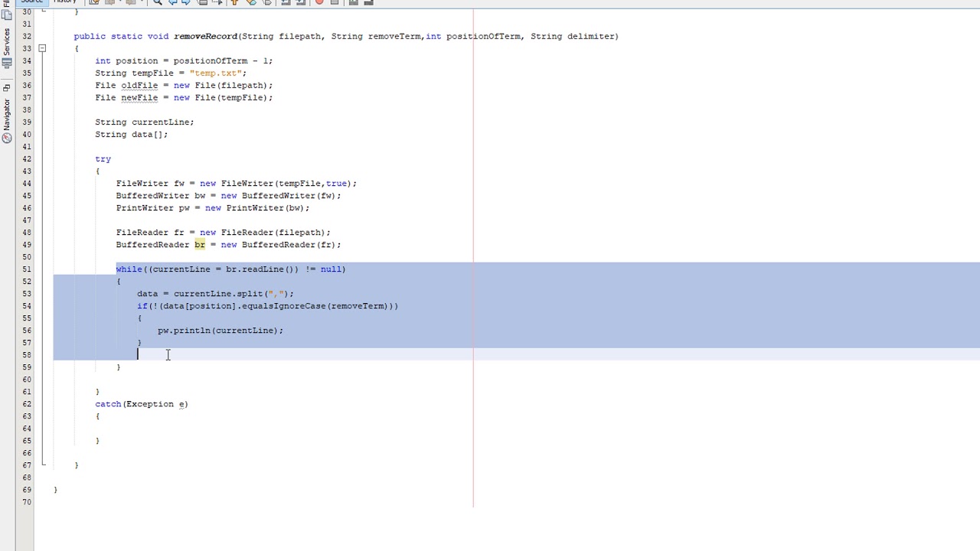
Task: Click 'int position' on line 34
Action: (x=126, y=60)
